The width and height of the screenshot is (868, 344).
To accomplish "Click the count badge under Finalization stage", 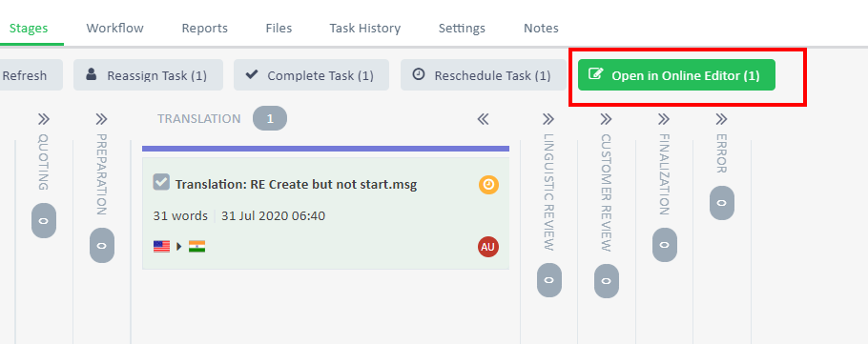I will (664, 245).
